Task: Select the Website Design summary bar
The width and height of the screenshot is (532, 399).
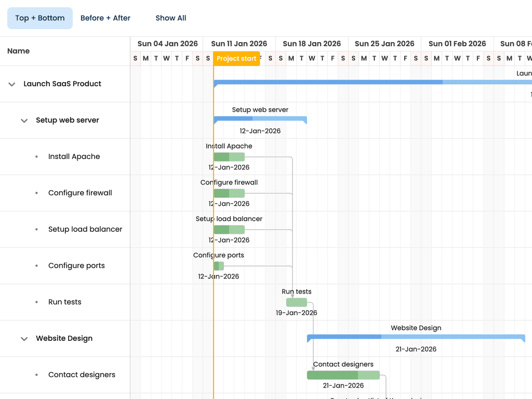Action: 416,338
